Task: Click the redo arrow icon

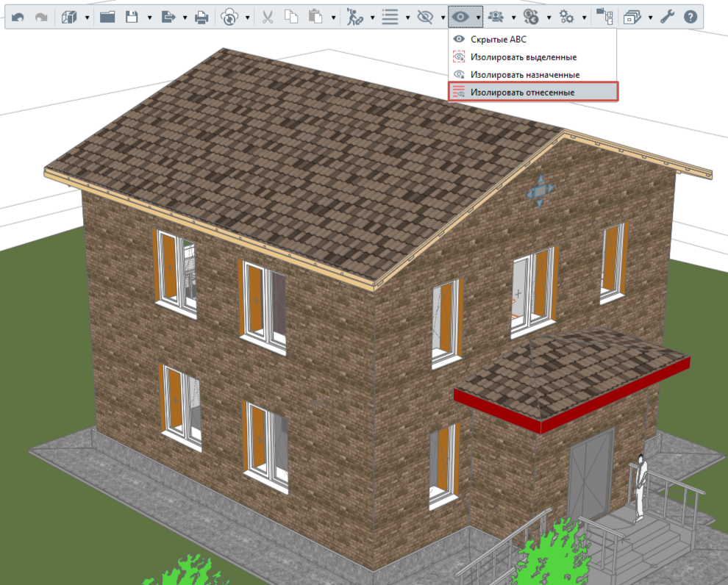Action: point(41,18)
